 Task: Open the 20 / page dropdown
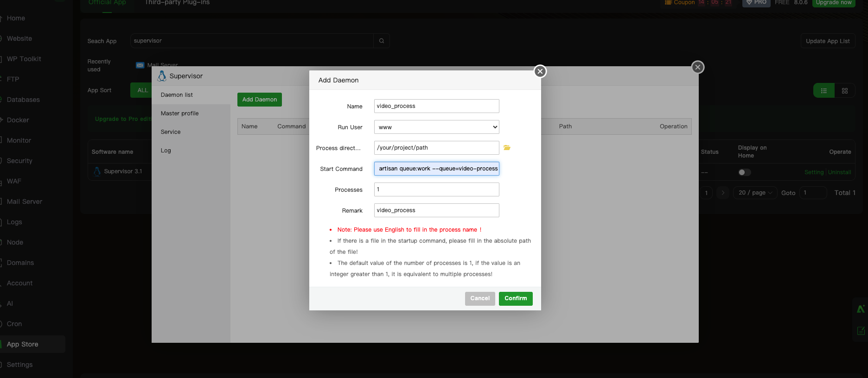coord(755,193)
